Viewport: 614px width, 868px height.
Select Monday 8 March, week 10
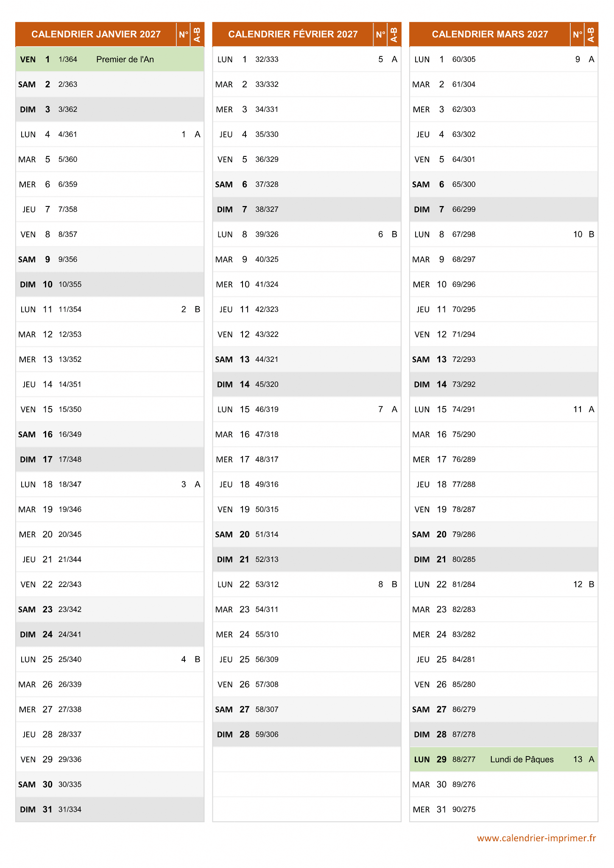tap(503, 234)
